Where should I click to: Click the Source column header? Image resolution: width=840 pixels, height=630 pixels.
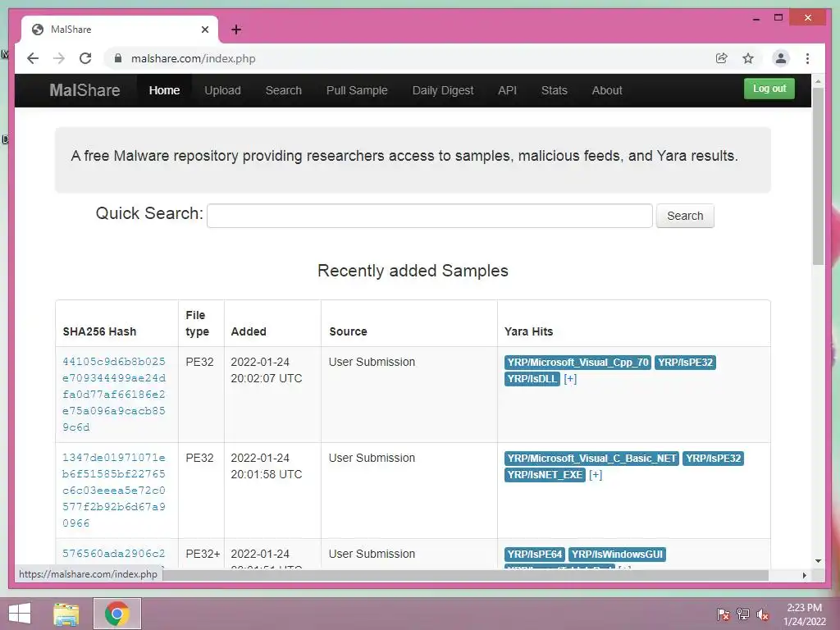tap(348, 331)
